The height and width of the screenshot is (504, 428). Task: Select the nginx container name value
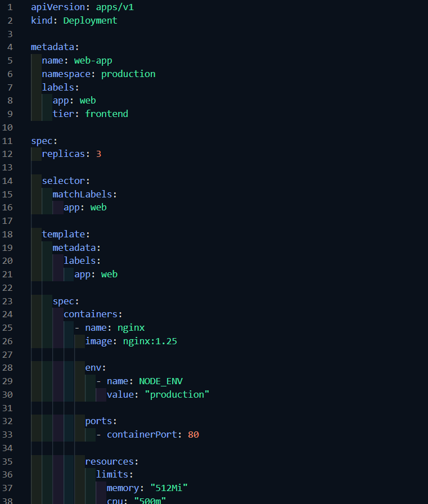[x=131, y=328]
